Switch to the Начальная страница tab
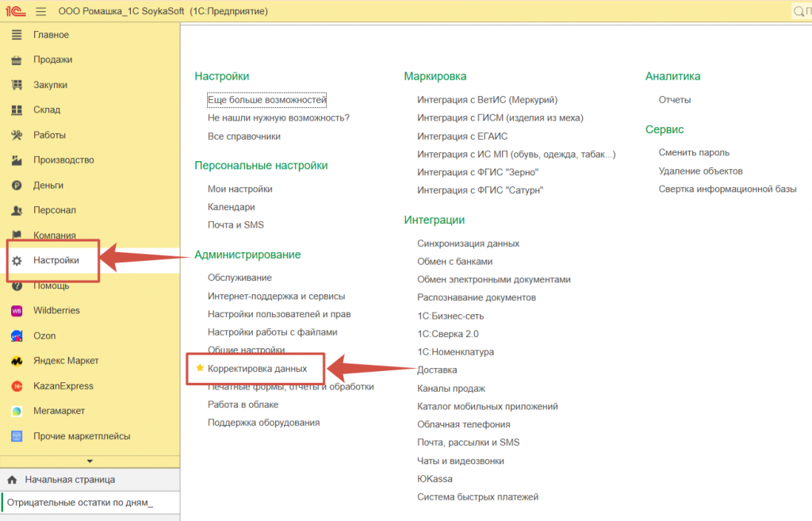 click(69, 480)
